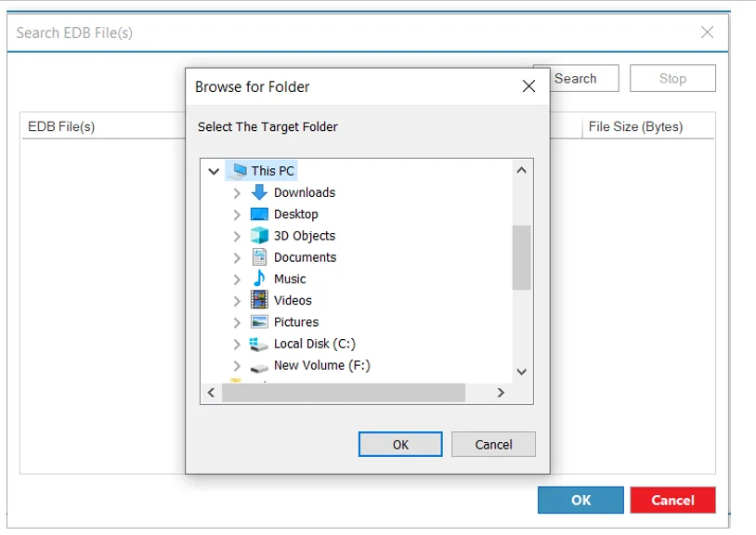The width and height of the screenshot is (756, 535).
Task: Click the Music note icon
Action: pyautogui.click(x=259, y=278)
